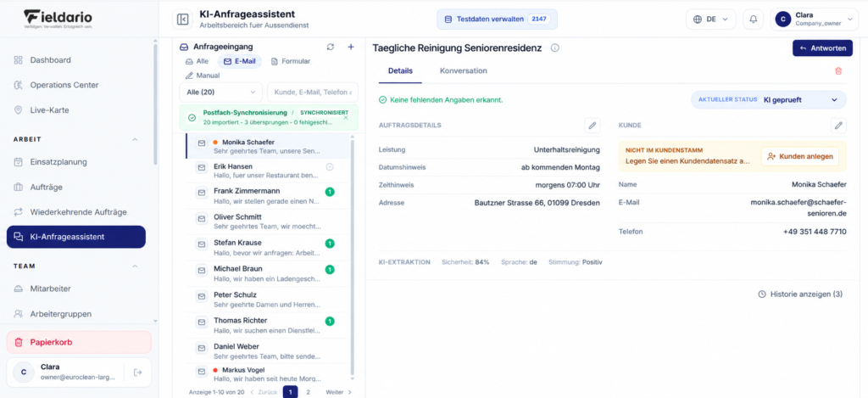Click the green 1 badge on Stefan Krause
868x398 pixels.
click(x=330, y=244)
